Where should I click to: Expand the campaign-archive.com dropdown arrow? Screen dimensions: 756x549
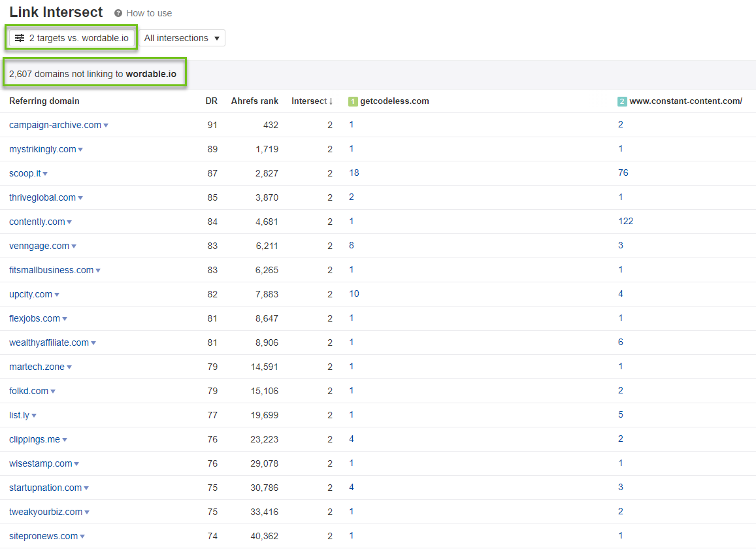pyautogui.click(x=106, y=125)
